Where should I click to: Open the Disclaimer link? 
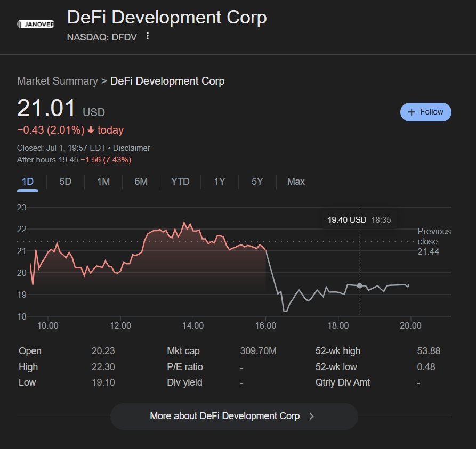coord(132,148)
